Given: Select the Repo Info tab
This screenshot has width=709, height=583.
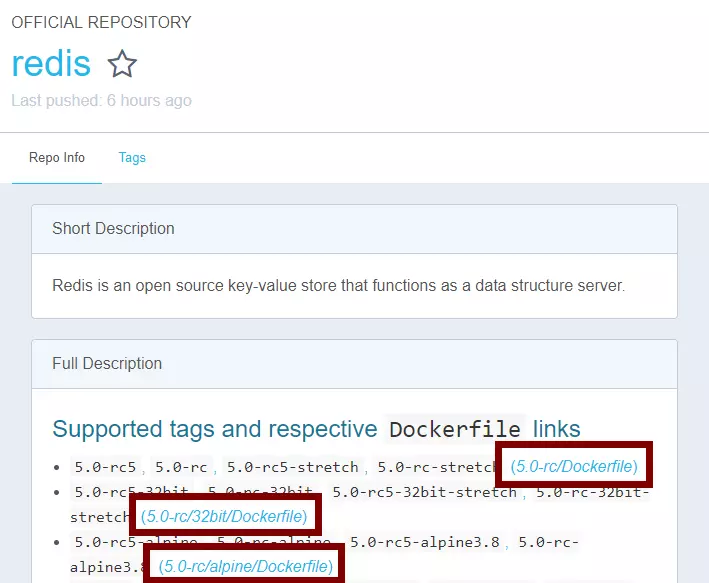Looking at the screenshot, I should (57, 158).
